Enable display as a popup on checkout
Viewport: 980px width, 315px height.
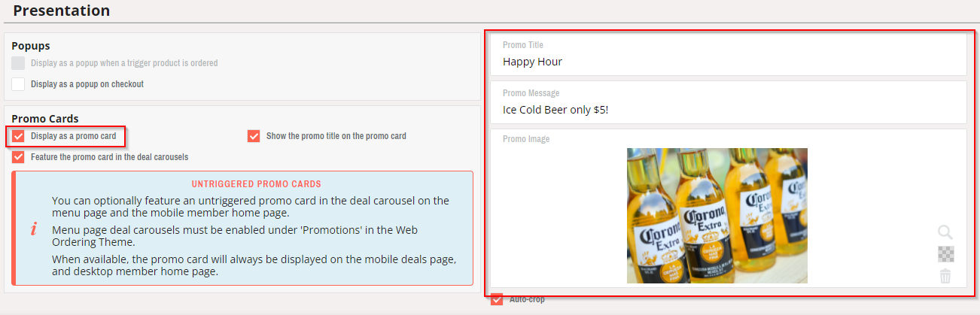coord(18,84)
